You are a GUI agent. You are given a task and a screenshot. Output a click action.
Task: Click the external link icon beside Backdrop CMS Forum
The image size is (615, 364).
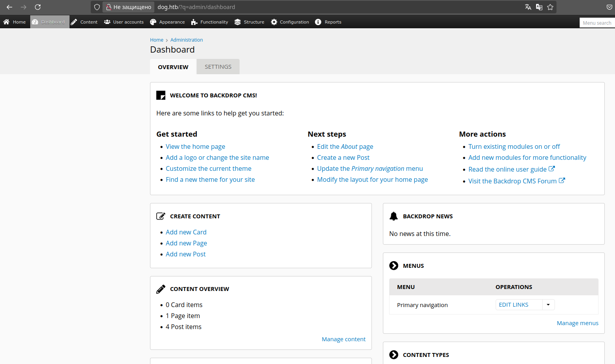pos(562,180)
